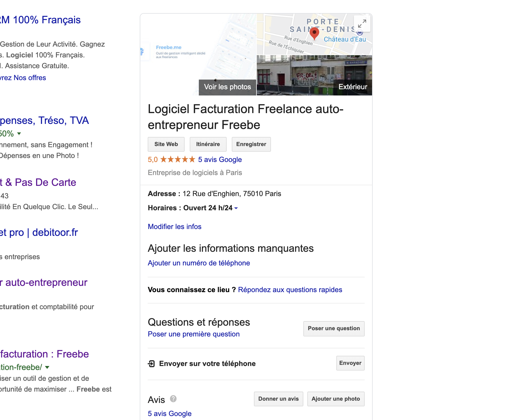Open the debitoor.fr result title
505x420 pixels.
coord(39,232)
